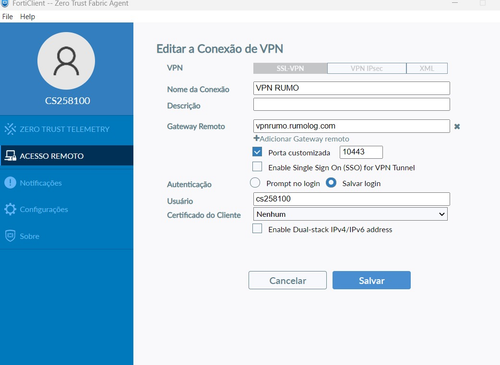500x365 pixels.
Task: Go to Acesso Remoto section
Action: [67, 156]
